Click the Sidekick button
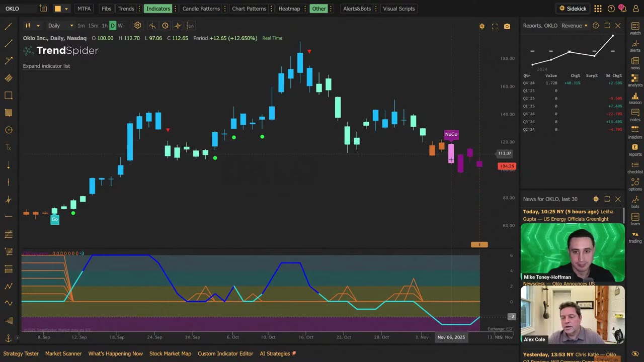Screen dimensions: 644x362 (573, 9)
